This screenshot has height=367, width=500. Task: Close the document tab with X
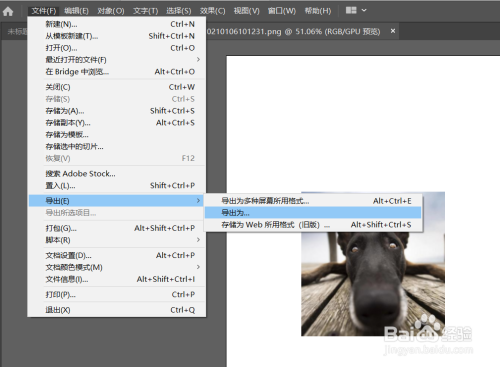393,31
